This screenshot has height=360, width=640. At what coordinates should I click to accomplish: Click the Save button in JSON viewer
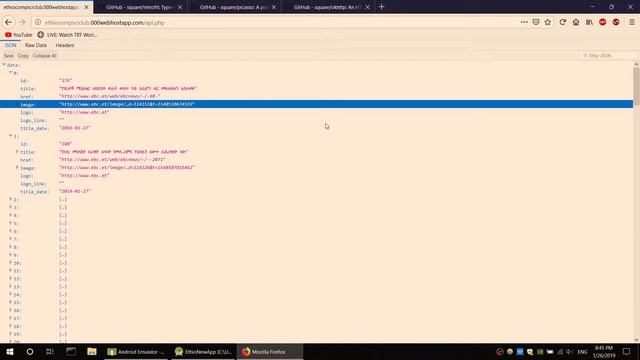click(x=9, y=56)
